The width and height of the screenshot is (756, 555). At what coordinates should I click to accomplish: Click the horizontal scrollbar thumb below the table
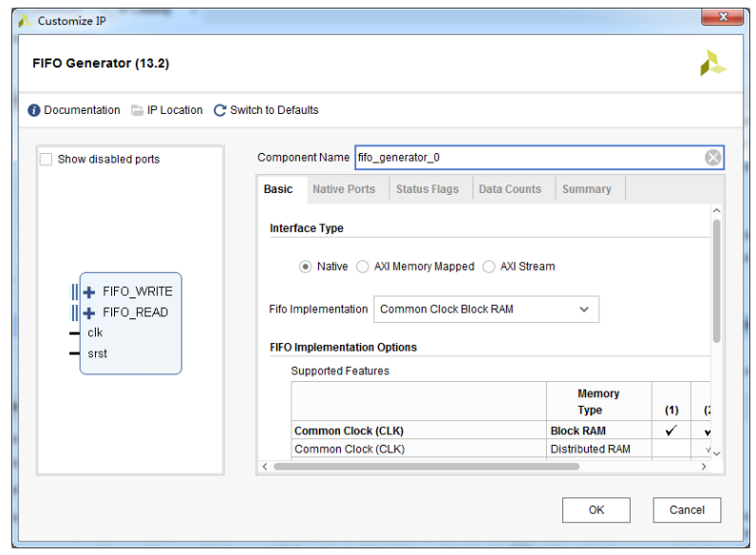pos(426,467)
